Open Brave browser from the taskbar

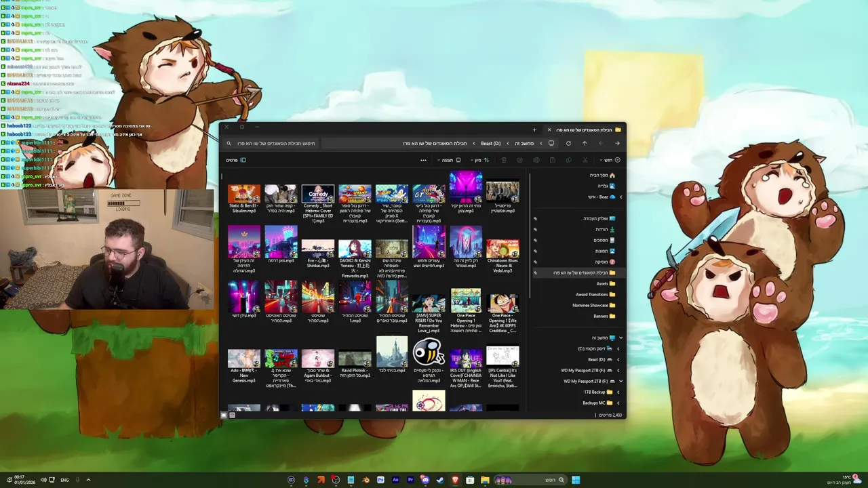(455, 480)
